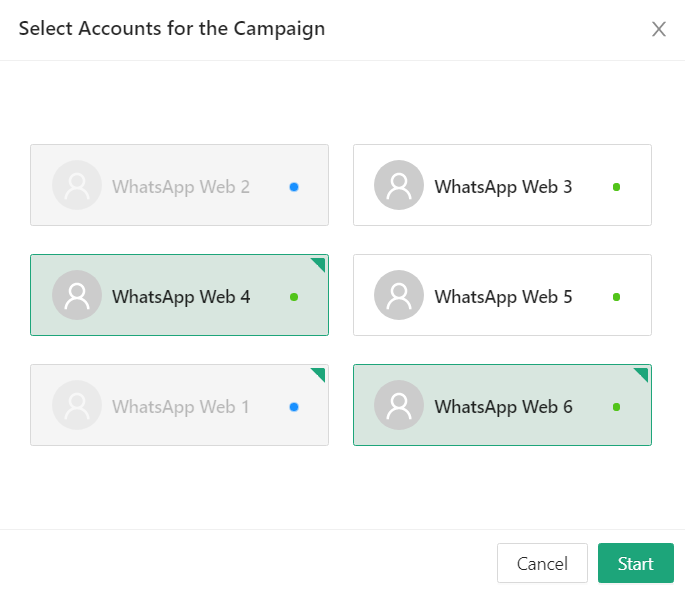Viewport: 685px width, 590px height.
Task: Click the WhatsApp Web 1 avatar icon
Action: (77, 406)
